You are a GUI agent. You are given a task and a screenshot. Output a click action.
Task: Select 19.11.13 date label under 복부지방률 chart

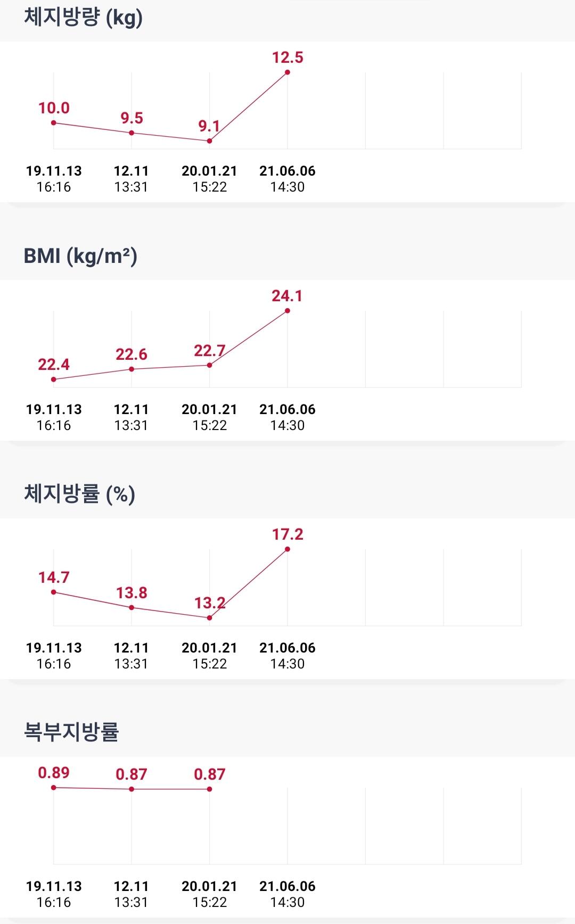(x=54, y=887)
